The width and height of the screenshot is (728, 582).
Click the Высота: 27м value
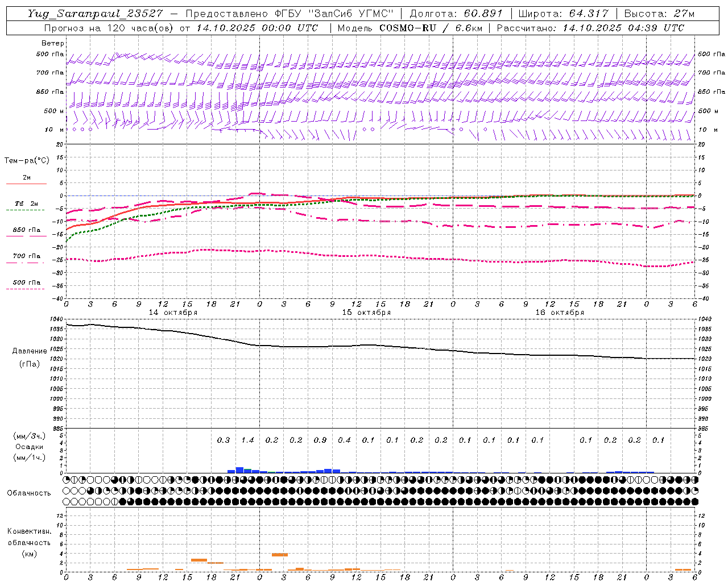[x=660, y=14]
